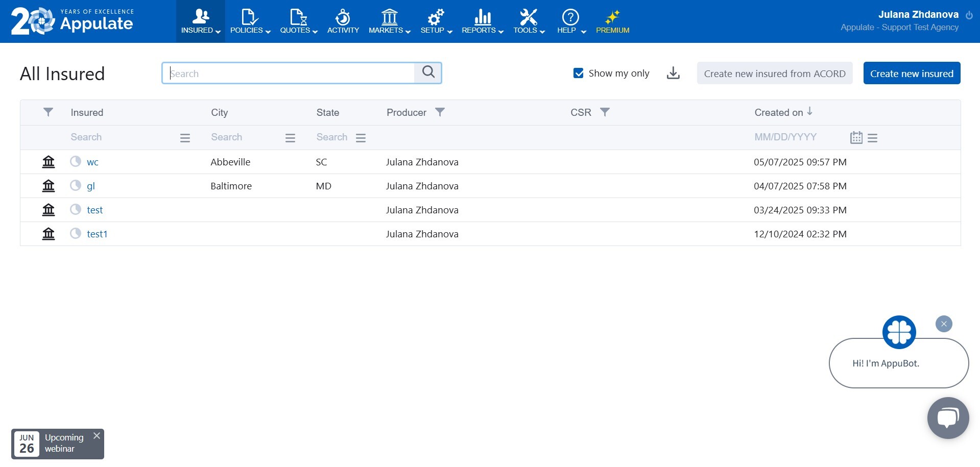
Task: Uncheck the Show my only checkbox
Action: pos(579,73)
